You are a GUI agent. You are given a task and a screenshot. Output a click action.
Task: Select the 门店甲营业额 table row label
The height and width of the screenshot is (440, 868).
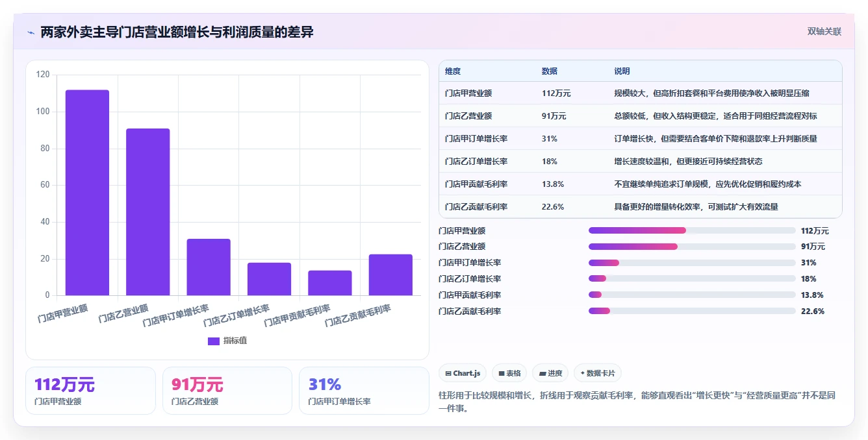click(x=468, y=93)
